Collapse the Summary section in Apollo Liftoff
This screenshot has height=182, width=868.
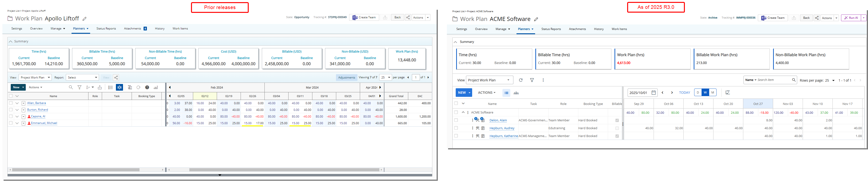click(x=10, y=41)
